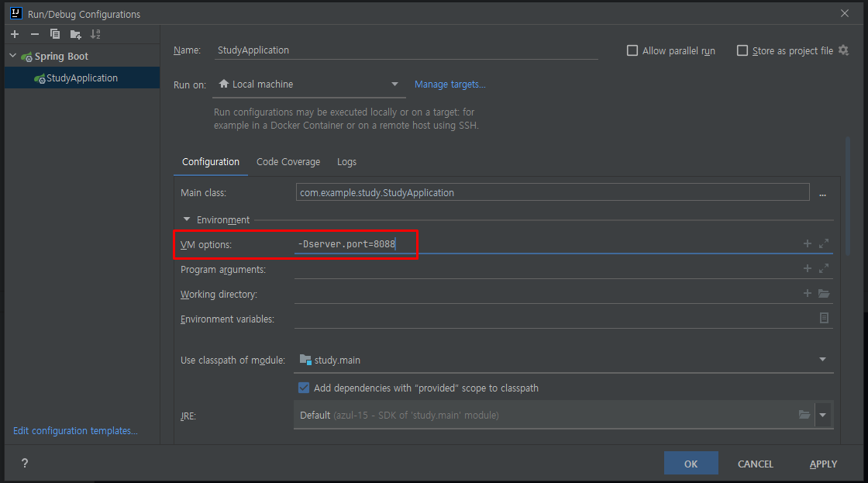Click the APPLY button
The image size is (868, 483).
pyautogui.click(x=823, y=464)
